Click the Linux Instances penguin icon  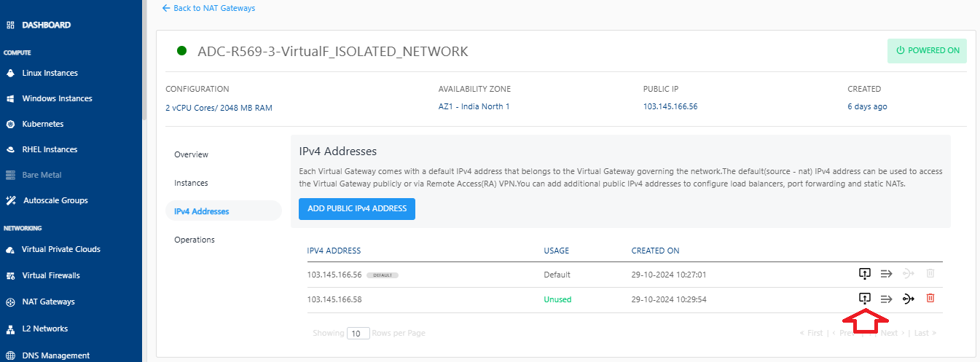(10, 73)
